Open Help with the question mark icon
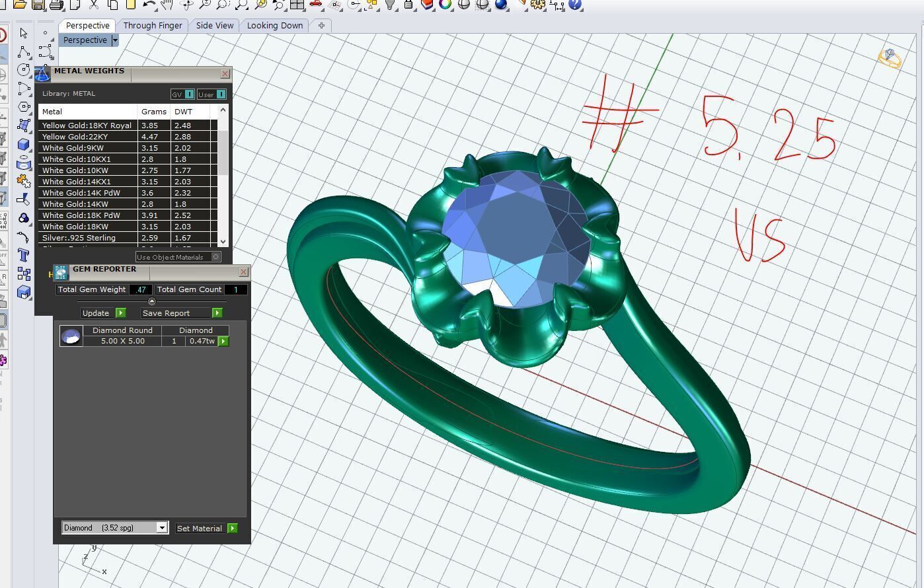The width and height of the screenshot is (924, 588). point(575,5)
